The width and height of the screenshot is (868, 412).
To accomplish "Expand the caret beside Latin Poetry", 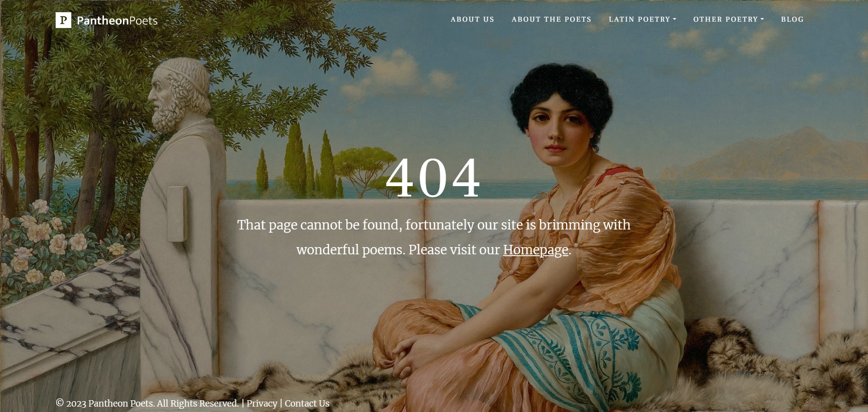I will coord(675,19).
